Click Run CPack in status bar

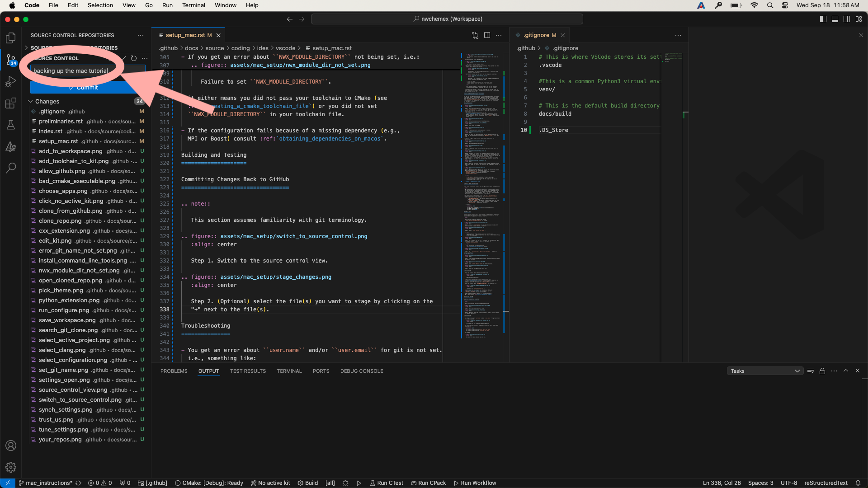(428, 483)
